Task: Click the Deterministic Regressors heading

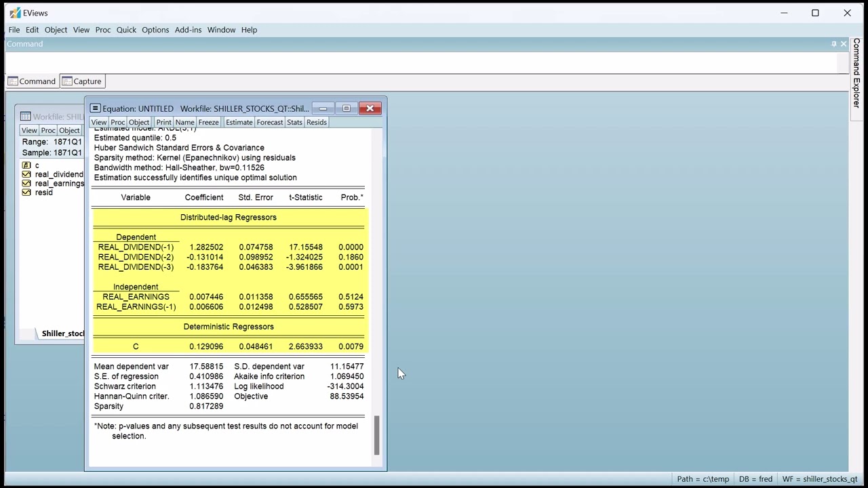Action: (229, 327)
